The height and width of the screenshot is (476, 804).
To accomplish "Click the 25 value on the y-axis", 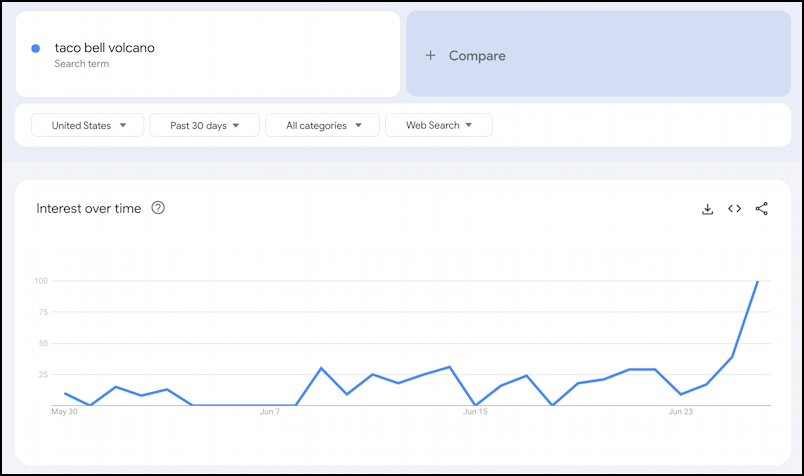I will point(43,374).
